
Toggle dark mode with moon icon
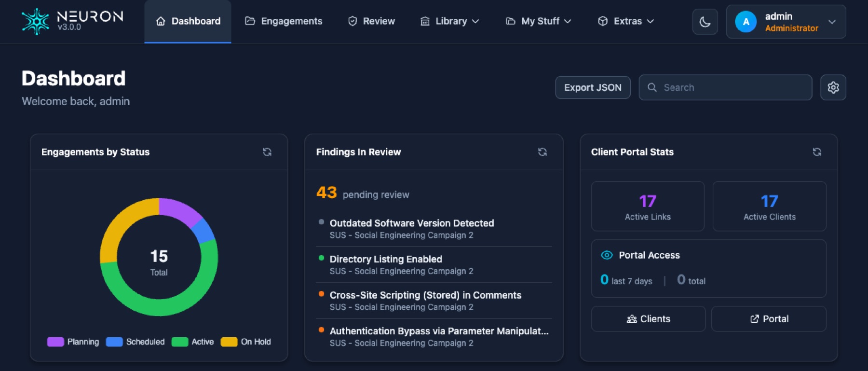705,22
